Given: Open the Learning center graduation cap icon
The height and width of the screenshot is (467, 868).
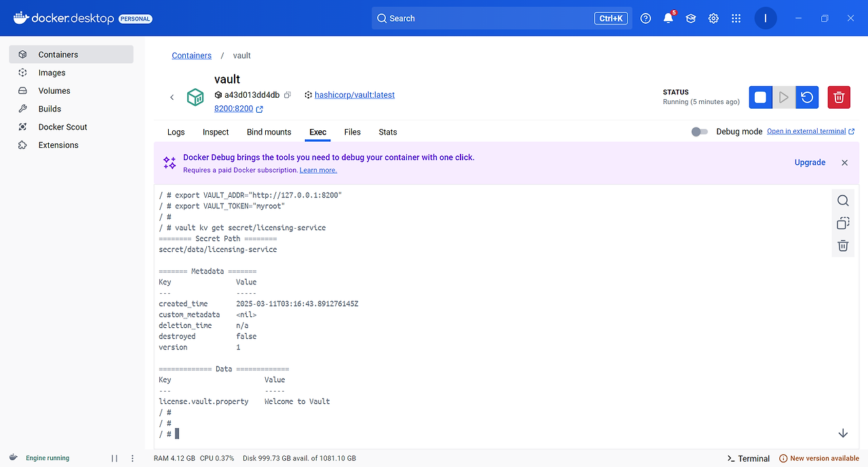Looking at the screenshot, I should [x=691, y=18].
